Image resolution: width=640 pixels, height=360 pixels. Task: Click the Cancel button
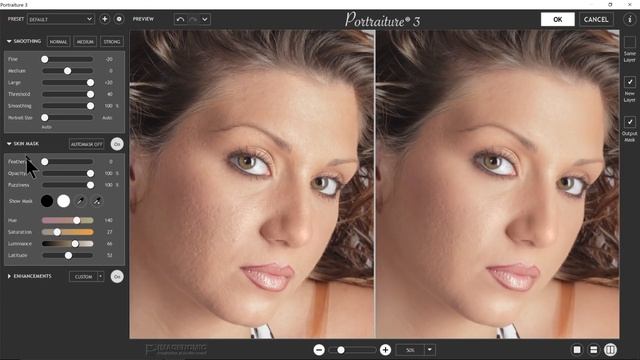596,19
